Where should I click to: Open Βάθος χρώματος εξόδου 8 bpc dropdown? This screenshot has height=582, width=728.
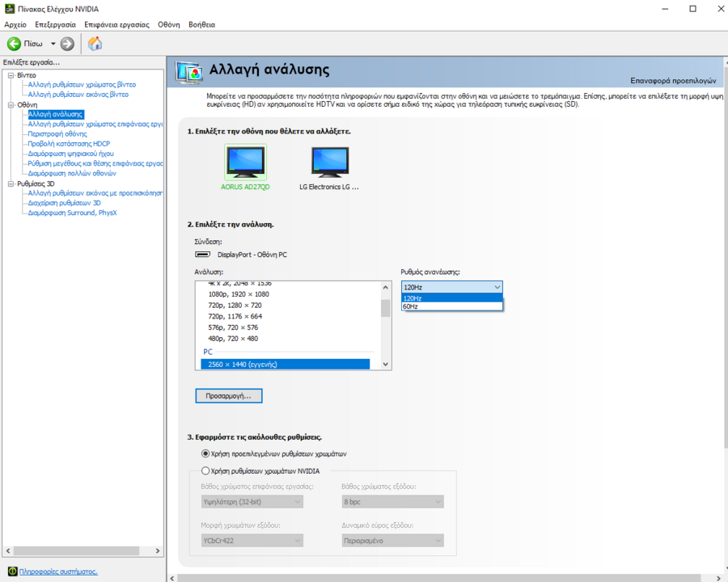[x=393, y=502]
